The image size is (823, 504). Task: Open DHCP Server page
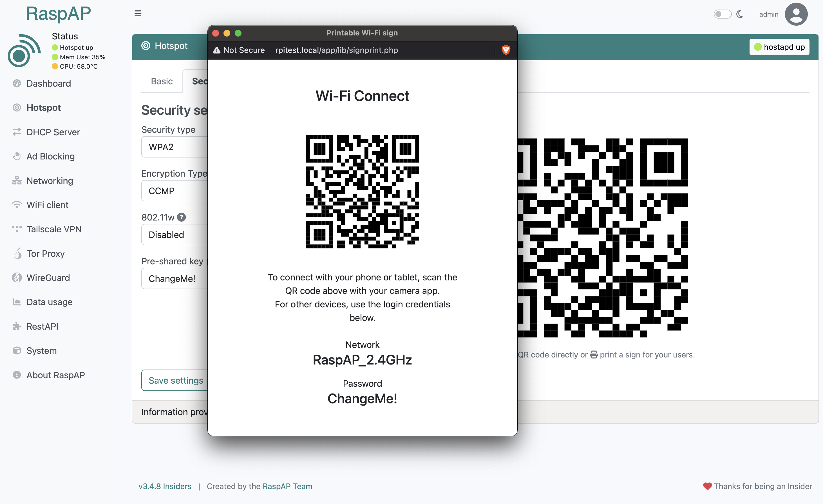pos(53,132)
